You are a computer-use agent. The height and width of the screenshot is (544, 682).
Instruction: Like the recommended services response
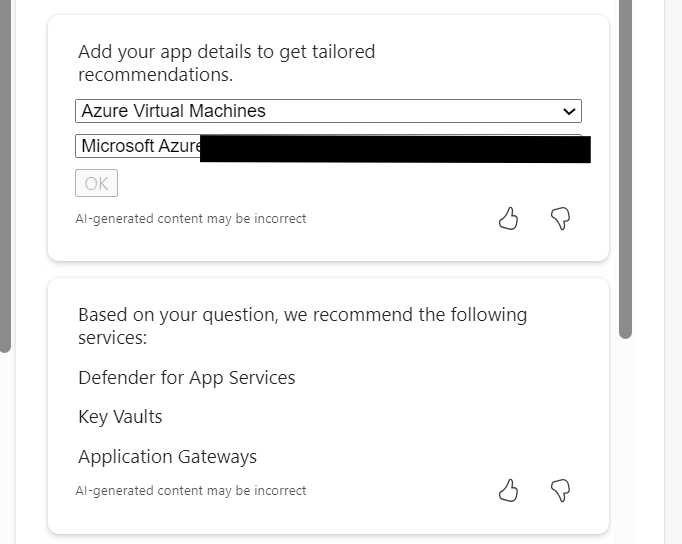(x=509, y=490)
